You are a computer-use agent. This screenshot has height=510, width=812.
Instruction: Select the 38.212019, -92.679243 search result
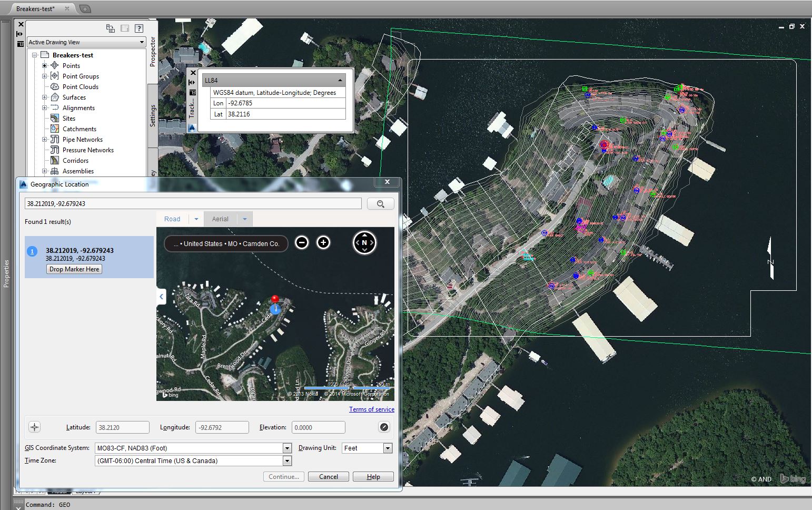coord(90,257)
